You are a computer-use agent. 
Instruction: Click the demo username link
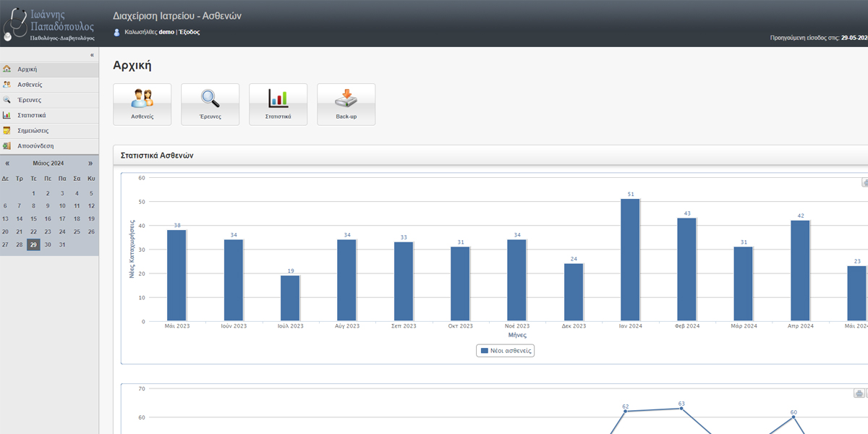tap(166, 32)
